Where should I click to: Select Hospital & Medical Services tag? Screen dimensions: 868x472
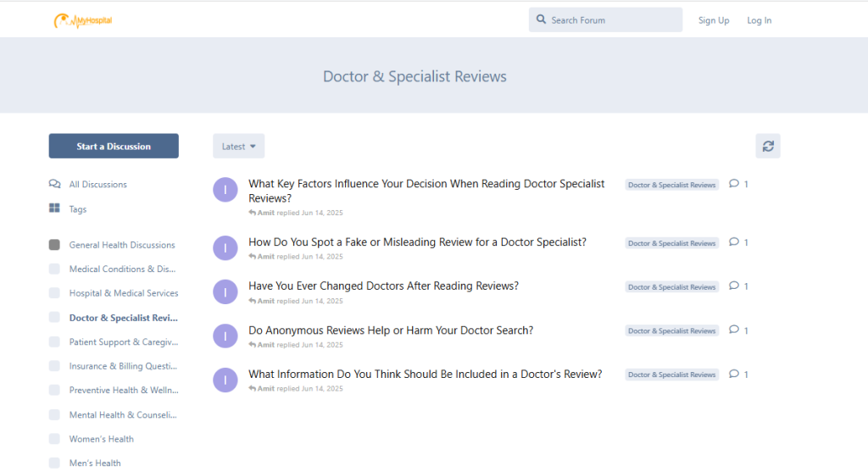124,293
